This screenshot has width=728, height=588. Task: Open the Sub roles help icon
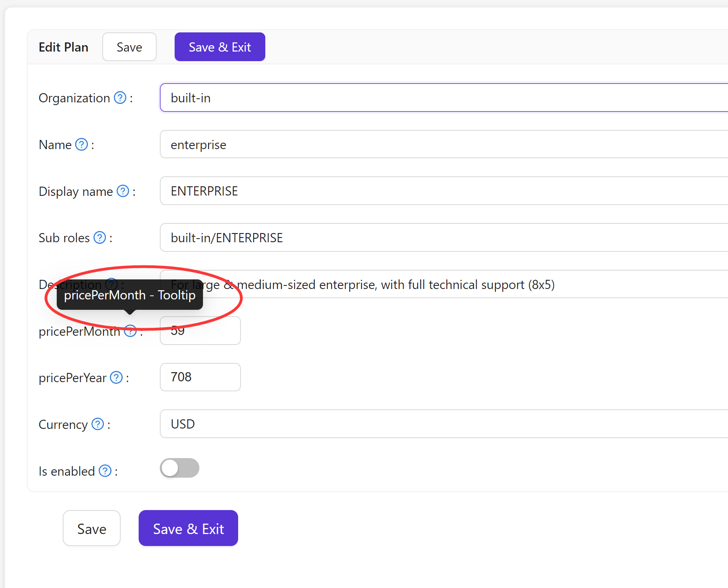[99, 237]
